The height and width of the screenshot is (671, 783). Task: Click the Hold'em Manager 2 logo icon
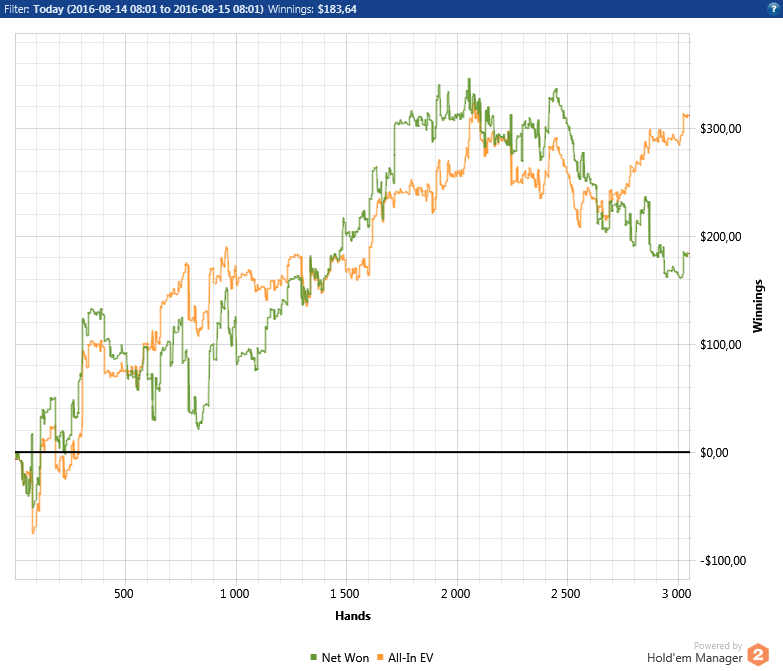[758, 655]
